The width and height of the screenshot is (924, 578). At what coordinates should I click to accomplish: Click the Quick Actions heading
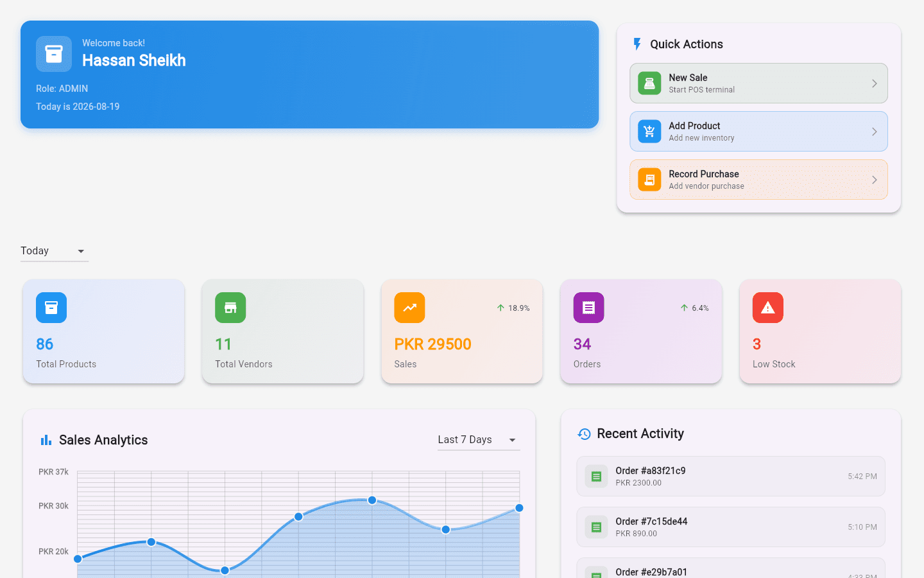pyautogui.click(x=687, y=44)
